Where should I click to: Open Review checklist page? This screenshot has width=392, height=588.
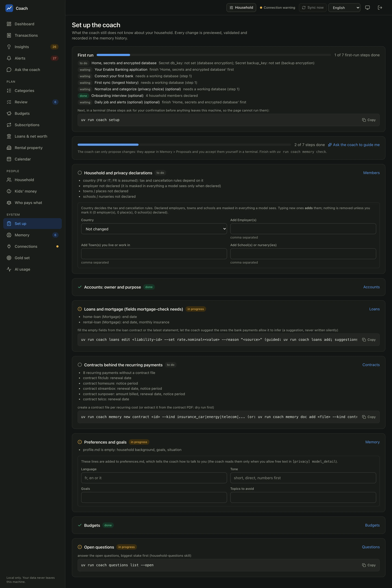click(33, 102)
